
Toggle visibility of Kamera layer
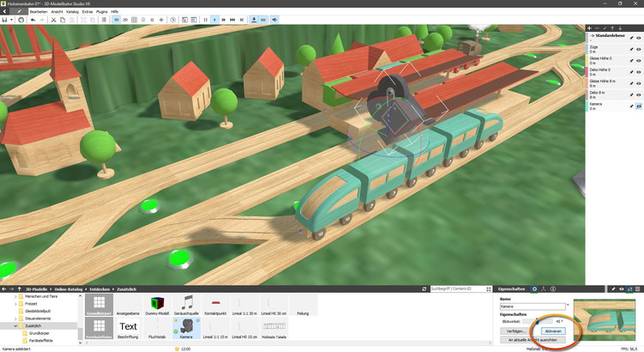[x=638, y=106]
